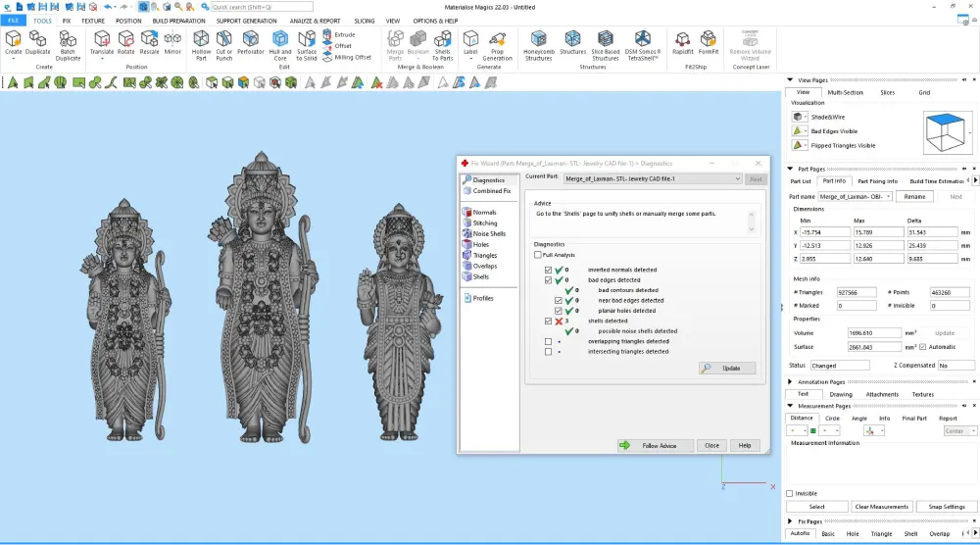Toggle the planar holes detected checkbox
This screenshot has width=980, height=545.
pyautogui.click(x=559, y=311)
